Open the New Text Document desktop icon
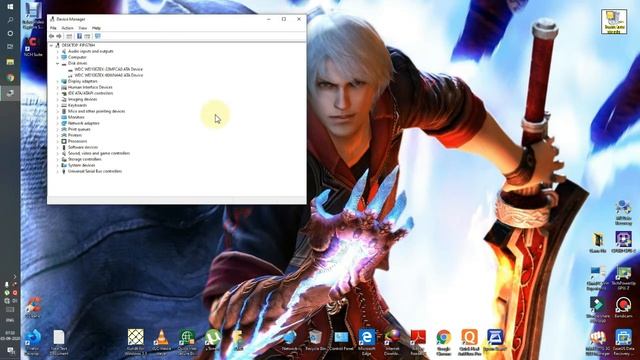The width and height of the screenshot is (640, 360). [59, 342]
